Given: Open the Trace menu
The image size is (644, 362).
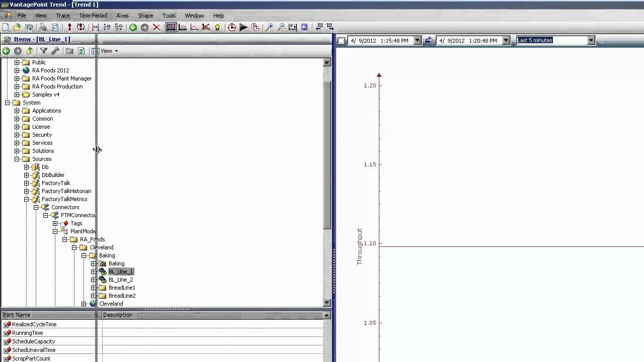Looking at the screenshot, I should 63,16.
